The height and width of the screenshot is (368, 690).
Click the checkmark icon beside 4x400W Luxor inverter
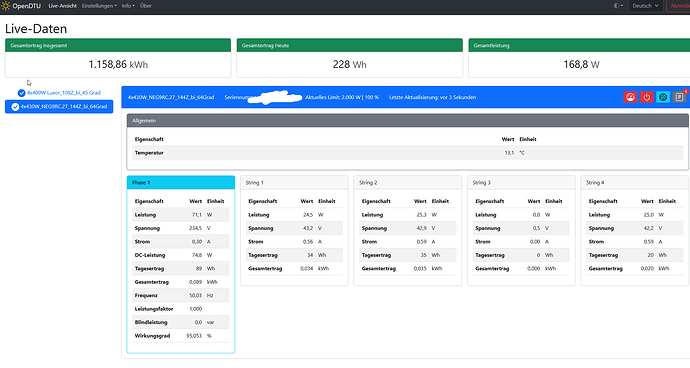pos(21,93)
